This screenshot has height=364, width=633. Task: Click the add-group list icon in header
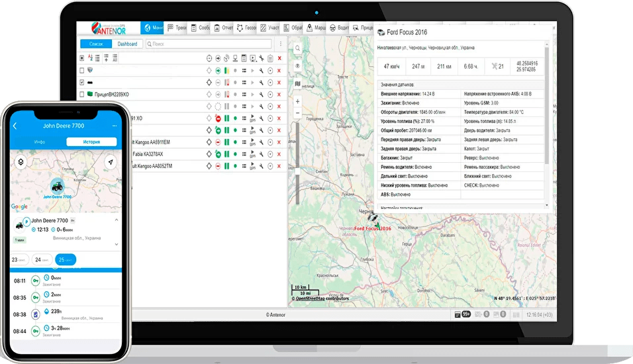pyautogui.click(x=106, y=58)
